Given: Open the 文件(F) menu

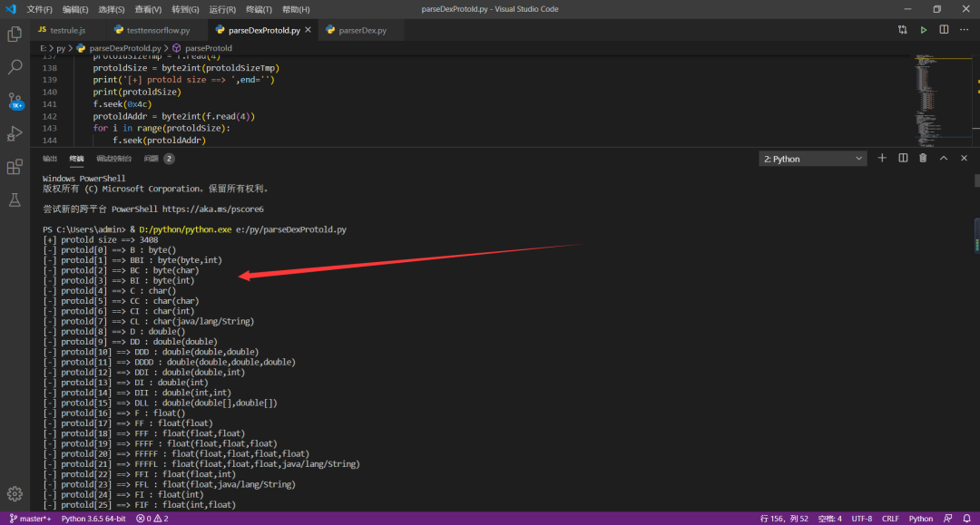Looking at the screenshot, I should click(x=39, y=9).
